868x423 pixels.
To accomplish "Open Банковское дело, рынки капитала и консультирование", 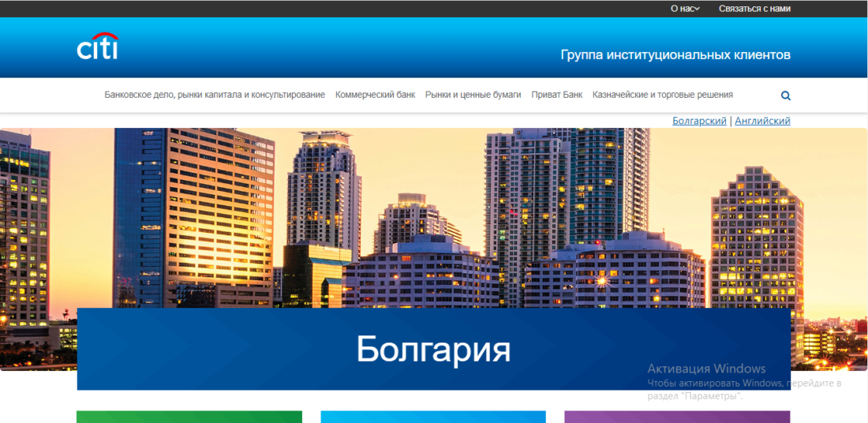I will [x=215, y=95].
